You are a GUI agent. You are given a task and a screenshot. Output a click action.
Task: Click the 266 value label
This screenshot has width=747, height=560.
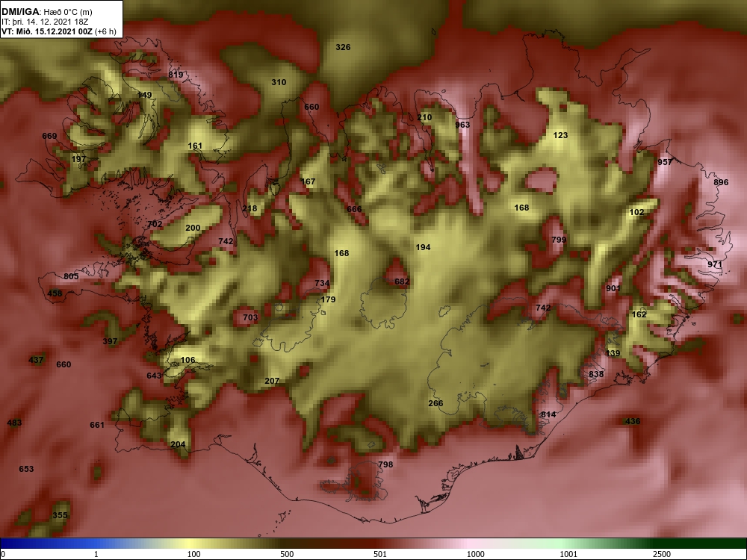click(436, 403)
